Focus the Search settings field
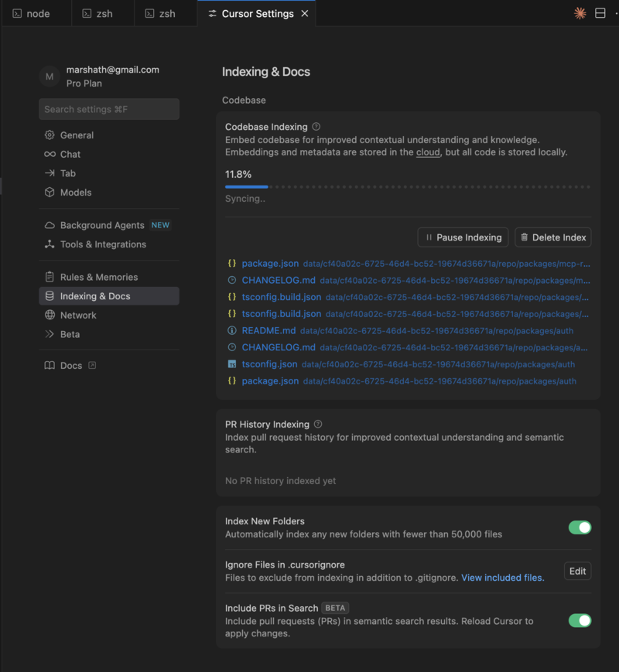This screenshot has height=672, width=619. click(x=109, y=109)
